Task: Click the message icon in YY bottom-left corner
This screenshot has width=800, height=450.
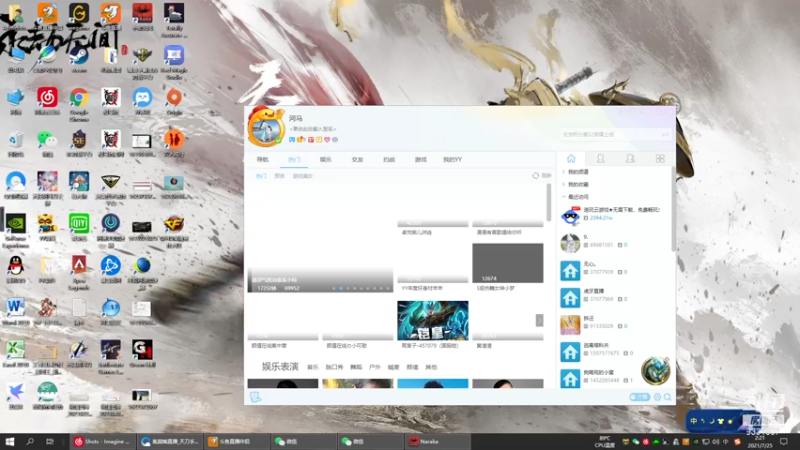Action: pyautogui.click(x=255, y=397)
